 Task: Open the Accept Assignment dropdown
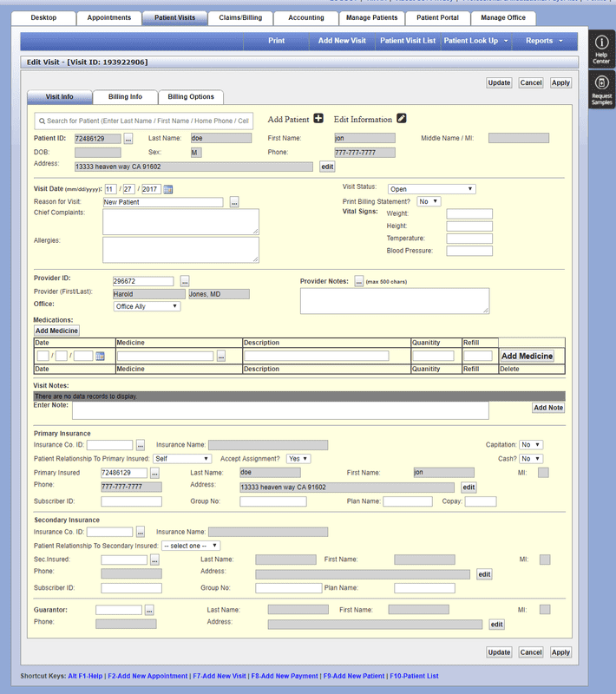click(298, 459)
